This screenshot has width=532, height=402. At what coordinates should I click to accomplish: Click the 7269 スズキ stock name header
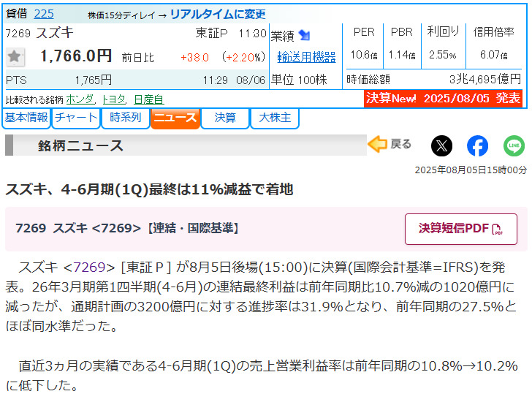coord(39,33)
